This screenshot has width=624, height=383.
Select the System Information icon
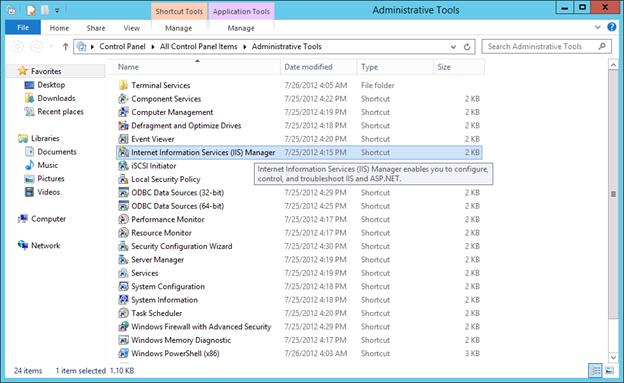tap(123, 300)
